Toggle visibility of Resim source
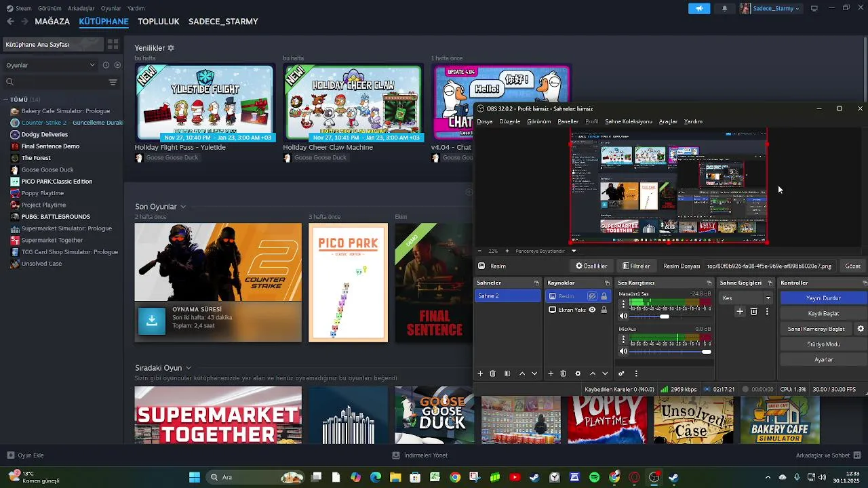 (592, 296)
